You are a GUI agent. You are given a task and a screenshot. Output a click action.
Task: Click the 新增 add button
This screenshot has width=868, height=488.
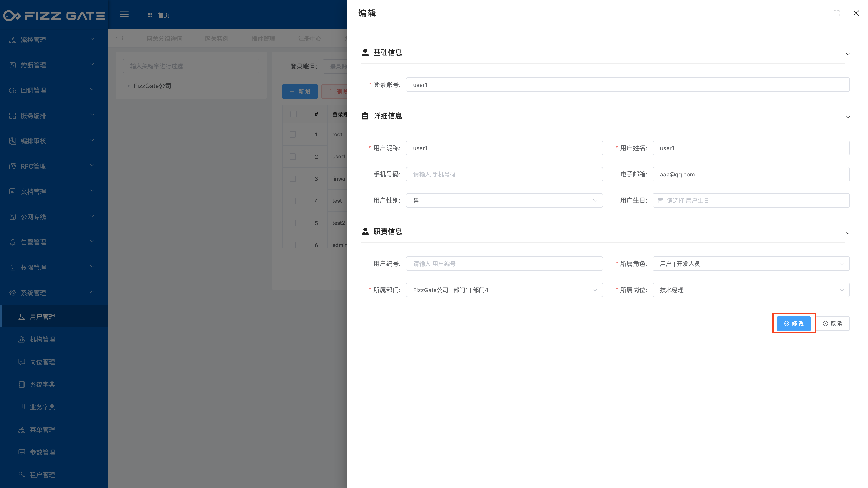pos(300,91)
